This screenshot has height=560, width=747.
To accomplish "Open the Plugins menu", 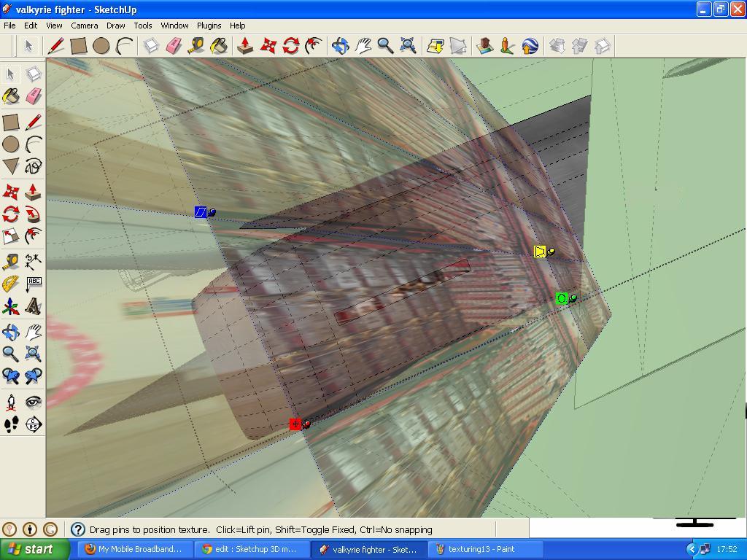I will pos(209,26).
